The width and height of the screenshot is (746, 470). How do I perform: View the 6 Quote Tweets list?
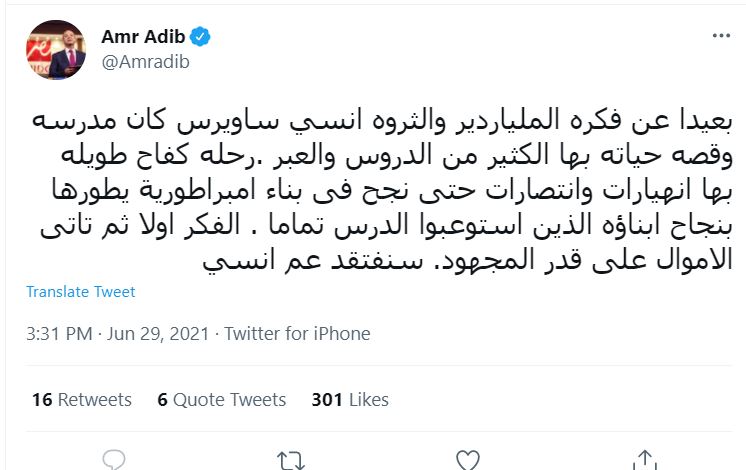[222, 400]
